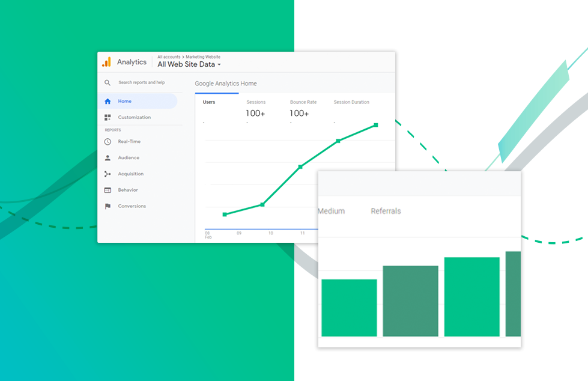588x381 pixels.
Task: Click the lowest data point on the line chart
Action: tap(225, 215)
